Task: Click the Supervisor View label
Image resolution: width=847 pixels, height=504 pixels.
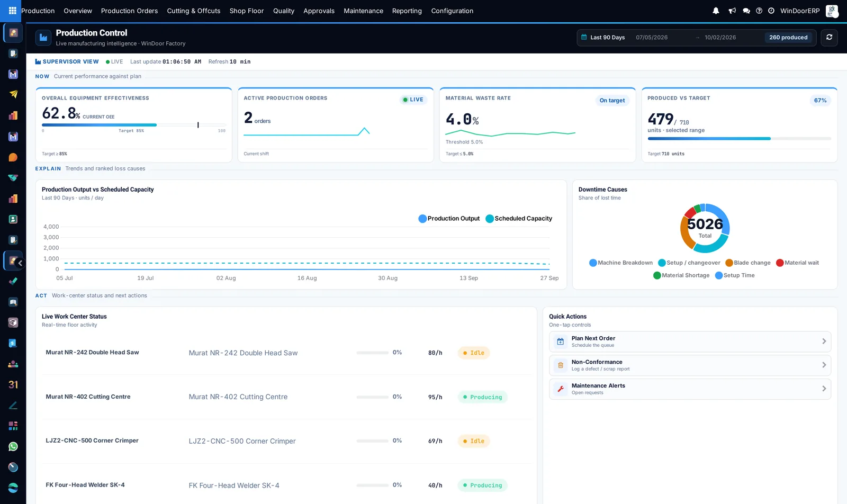Action: coord(67,62)
